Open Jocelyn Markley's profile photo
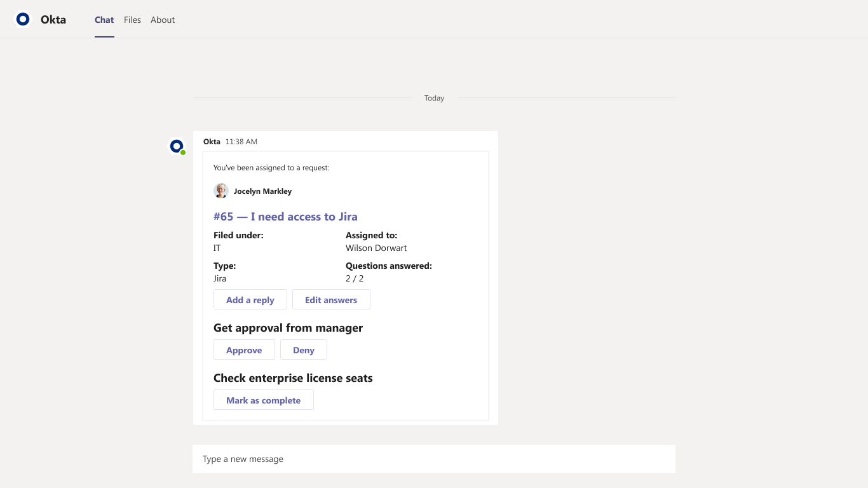 coord(221,191)
